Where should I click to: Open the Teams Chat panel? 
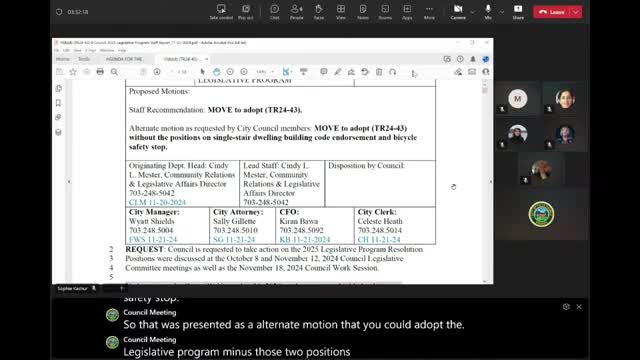(x=274, y=12)
